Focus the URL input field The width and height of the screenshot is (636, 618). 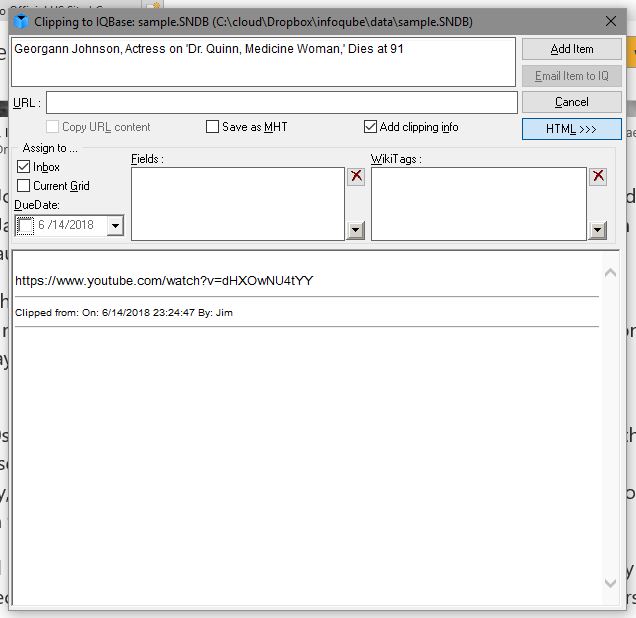(x=281, y=102)
